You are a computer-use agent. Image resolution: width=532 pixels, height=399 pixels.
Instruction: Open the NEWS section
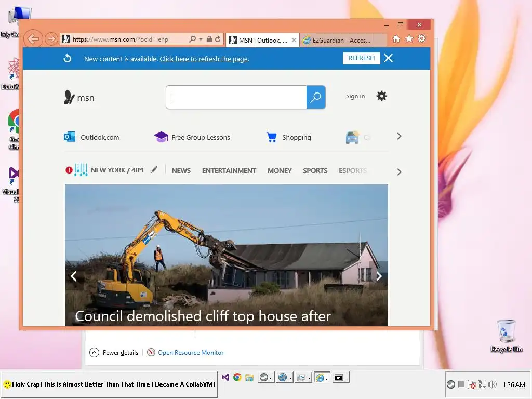pyautogui.click(x=181, y=170)
